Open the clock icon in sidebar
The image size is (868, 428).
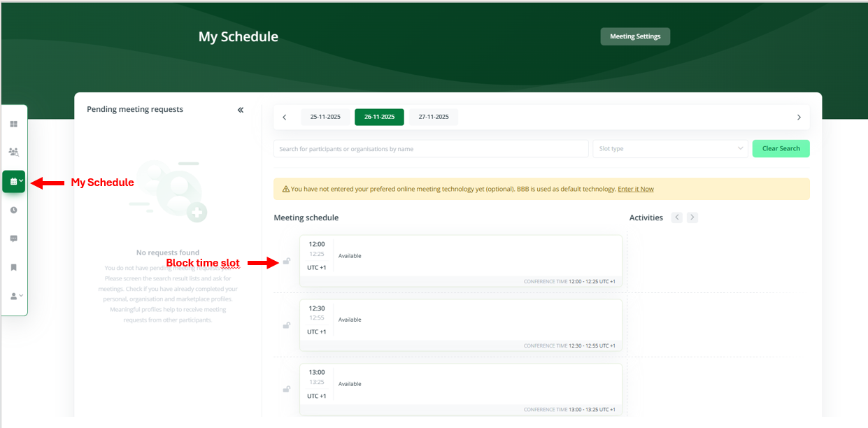click(14, 210)
